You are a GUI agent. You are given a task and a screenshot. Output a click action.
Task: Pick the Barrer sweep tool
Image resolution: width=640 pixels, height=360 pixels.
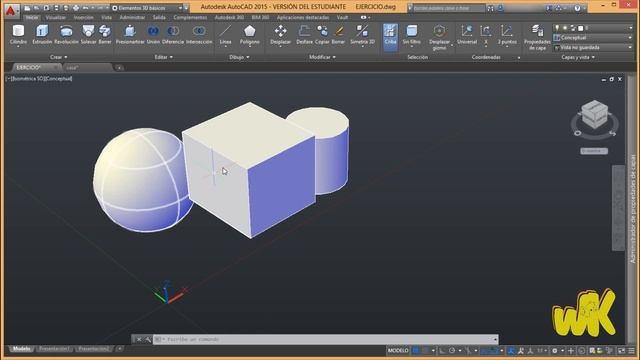pyautogui.click(x=105, y=35)
